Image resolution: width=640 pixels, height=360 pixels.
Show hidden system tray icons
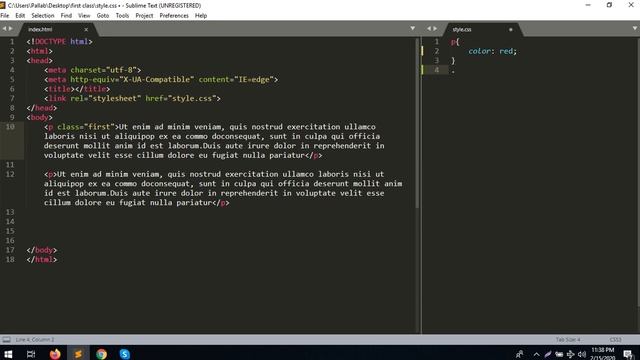536,354
